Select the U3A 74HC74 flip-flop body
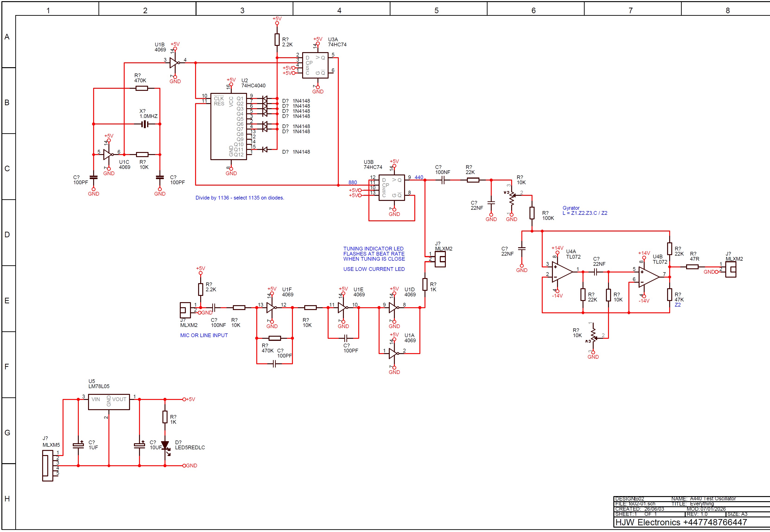The width and height of the screenshot is (770, 532). [x=315, y=65]
